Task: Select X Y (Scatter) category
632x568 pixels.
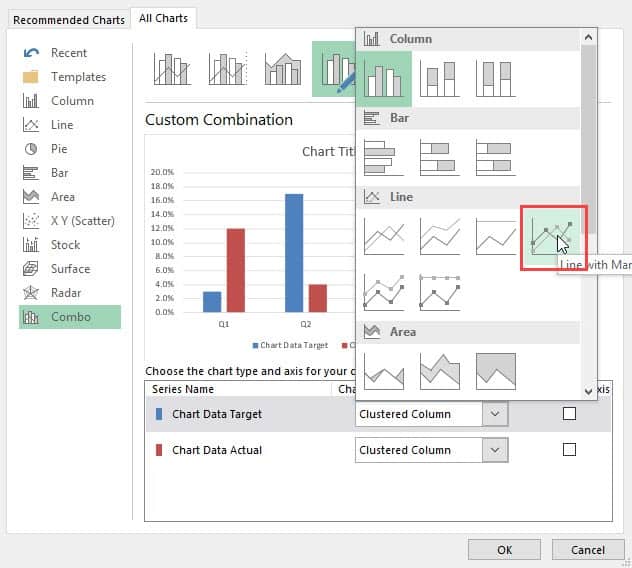Action: [x=69, y=221]
